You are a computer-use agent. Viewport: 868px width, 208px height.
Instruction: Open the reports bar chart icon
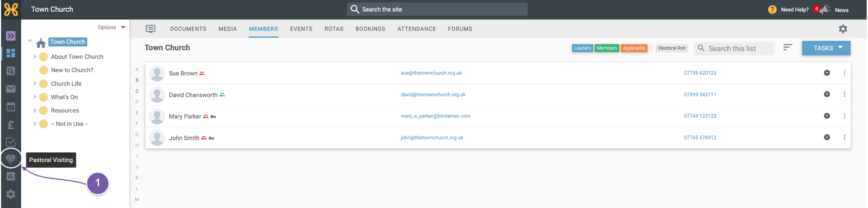click(x=11, y=176)
